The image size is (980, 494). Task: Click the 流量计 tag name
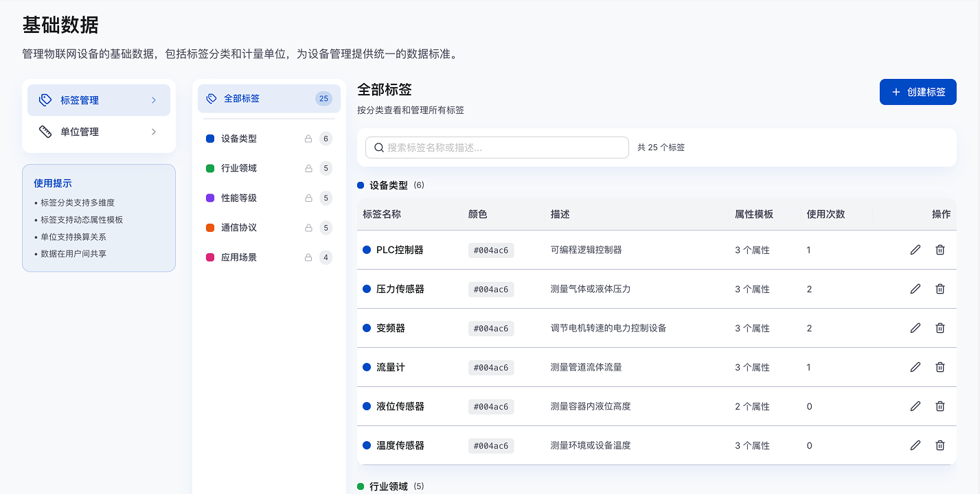point(391,367)
